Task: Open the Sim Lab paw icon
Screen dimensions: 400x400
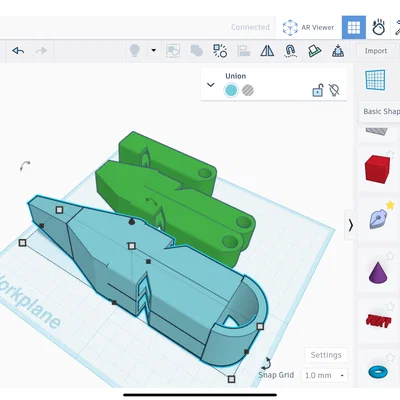Action: point(379,27)
